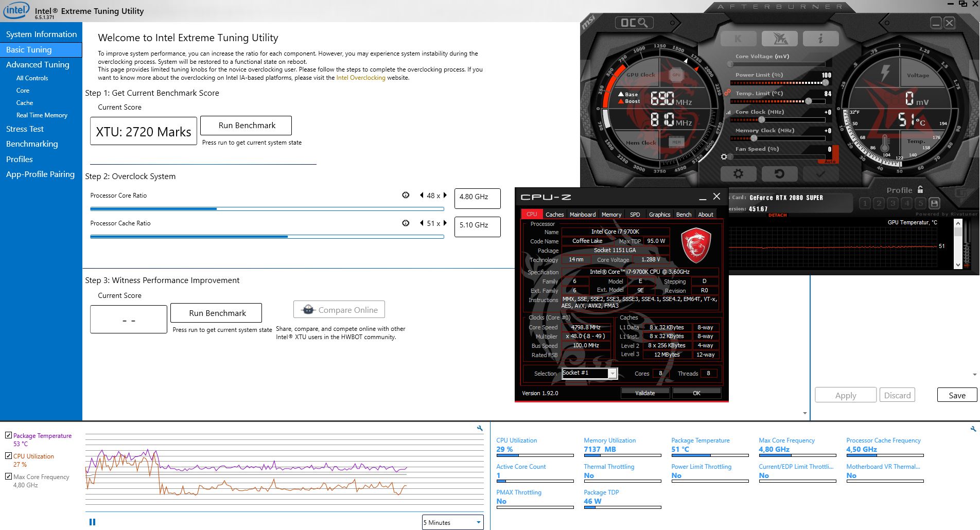Screen dimensions: 980x530
Task: Open the Graphics tab in CPU-Z
Action: pyautogui.click(x=659, y=214)
